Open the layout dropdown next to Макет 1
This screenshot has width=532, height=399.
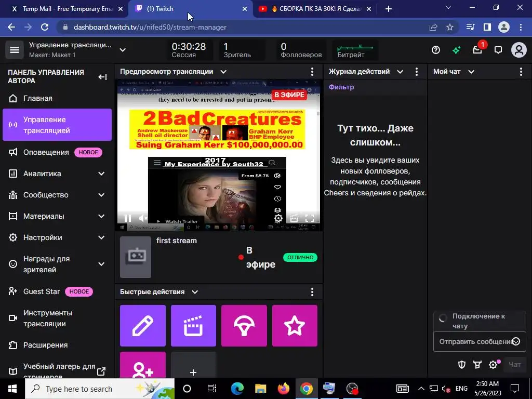tap(123, 50)
